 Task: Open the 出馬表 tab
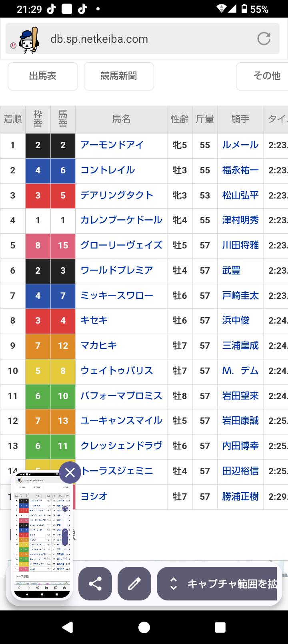[x=43, y=76]
